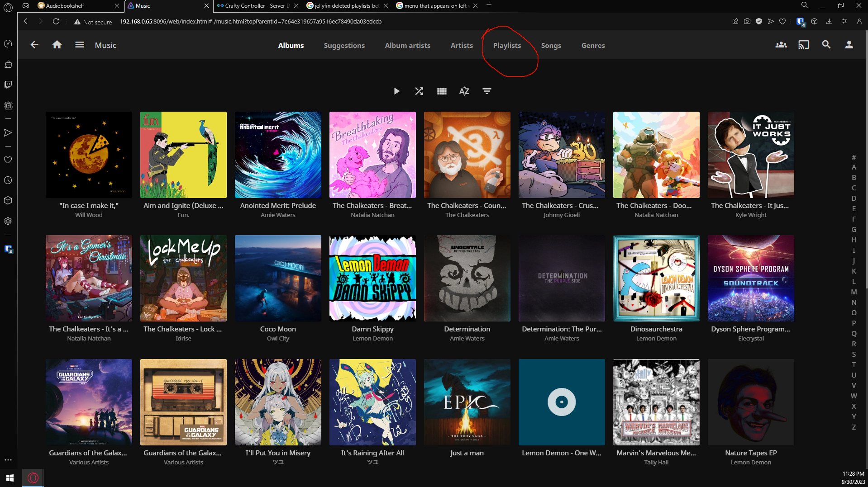Viewport: 868px width, 487px height.
Task: Open the Damn Skippy album title link
Action: click(x=372, y=329)
